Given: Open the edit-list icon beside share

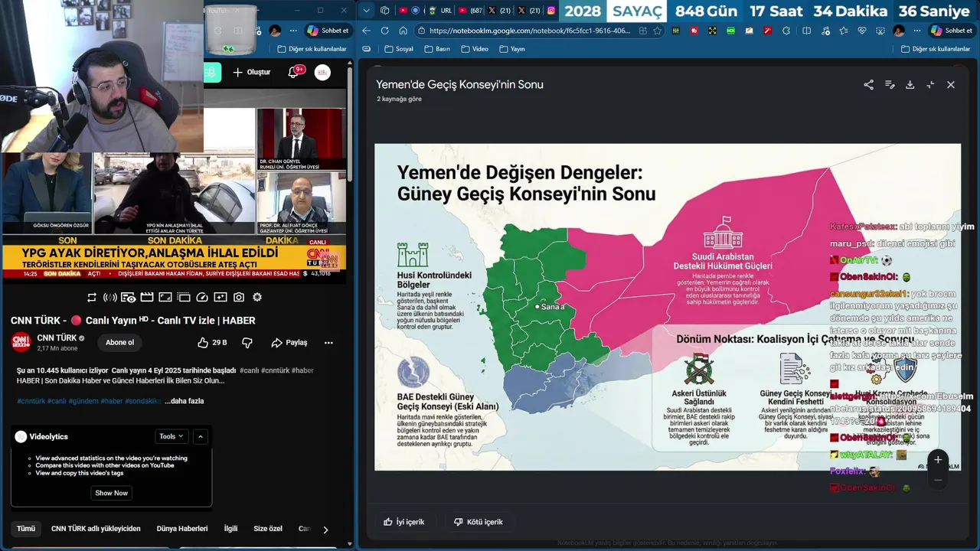Looking at the screenshot, I should pyautogui.click(x=890, y=85).
